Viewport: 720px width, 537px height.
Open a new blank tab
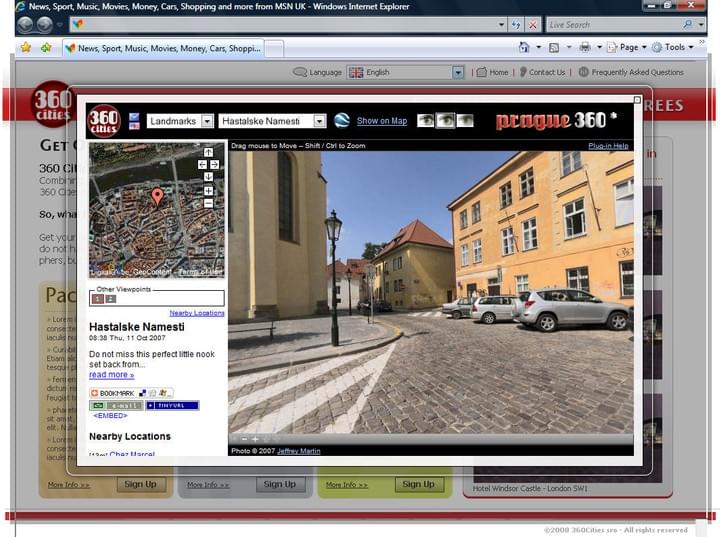274,49
